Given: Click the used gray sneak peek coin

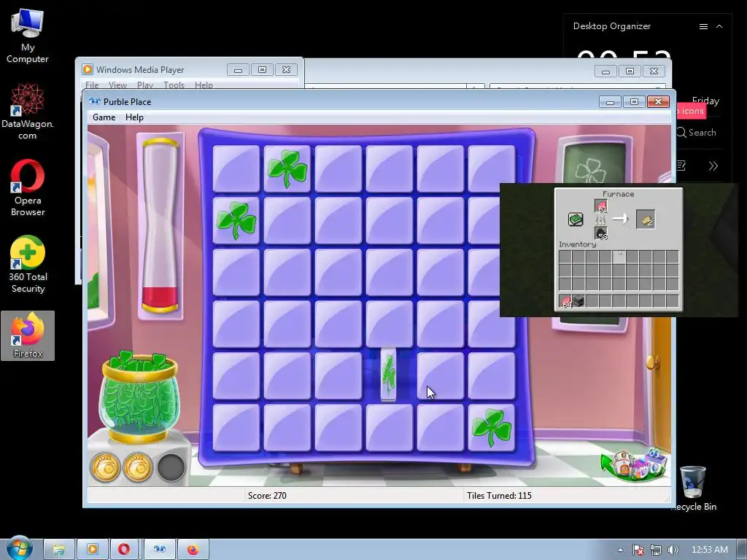Looking at the screenshot, I should point(171,467).
